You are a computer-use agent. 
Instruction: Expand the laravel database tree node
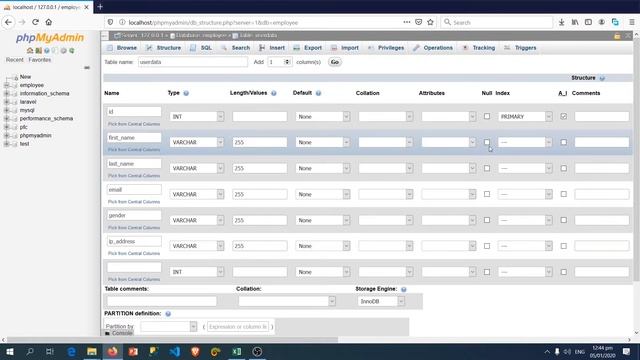6,102
